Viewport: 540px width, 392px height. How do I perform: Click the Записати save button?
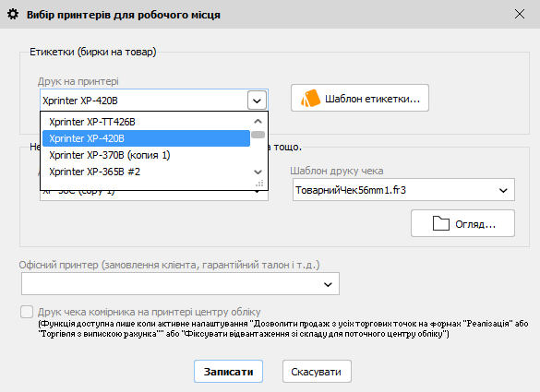228,372
